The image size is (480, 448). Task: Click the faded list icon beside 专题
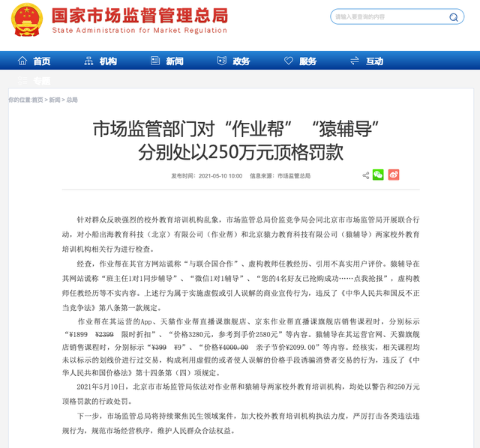(22, 81)
